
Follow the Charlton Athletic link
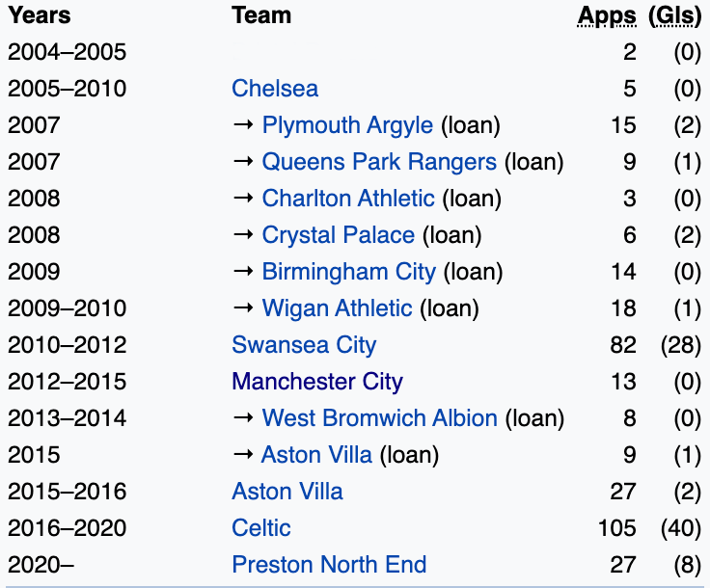(x=348, y=199)
